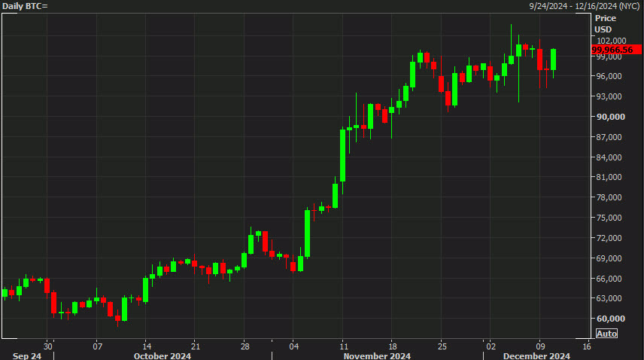The height and width of the screenshot is (360, 644).
Task: Click the 78,000 price axis label
Action: tap(609, 197)
